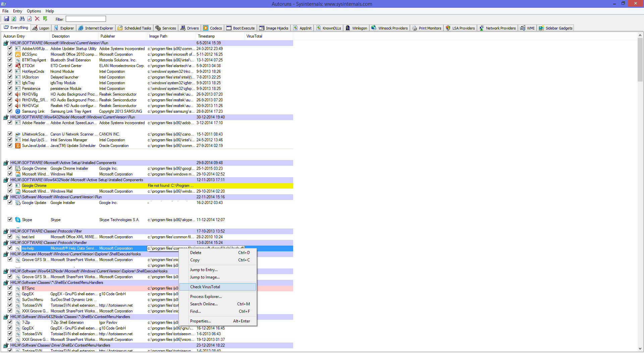Click the speaker icon on the RtHDVBg entry

click(x=17, y=94)
